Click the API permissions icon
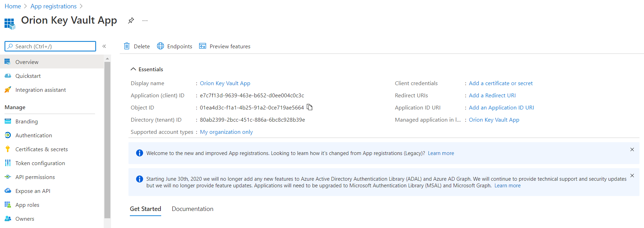The height and width of the screenshot is (228, 644). tap(8, 177)
